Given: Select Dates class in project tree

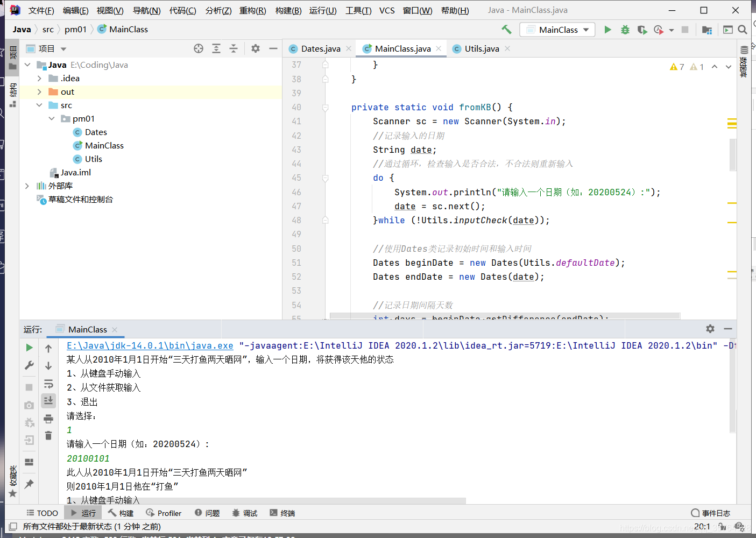Looking at the screenshot, I should point(90,132).
